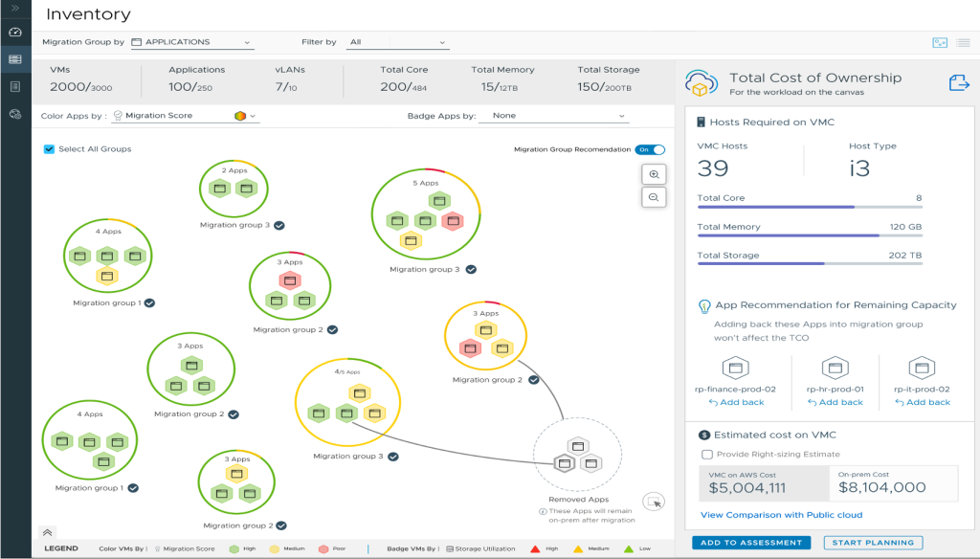Select the yellow app in 5 Apps group
The image size is (980, 559).
click(411, 240)
